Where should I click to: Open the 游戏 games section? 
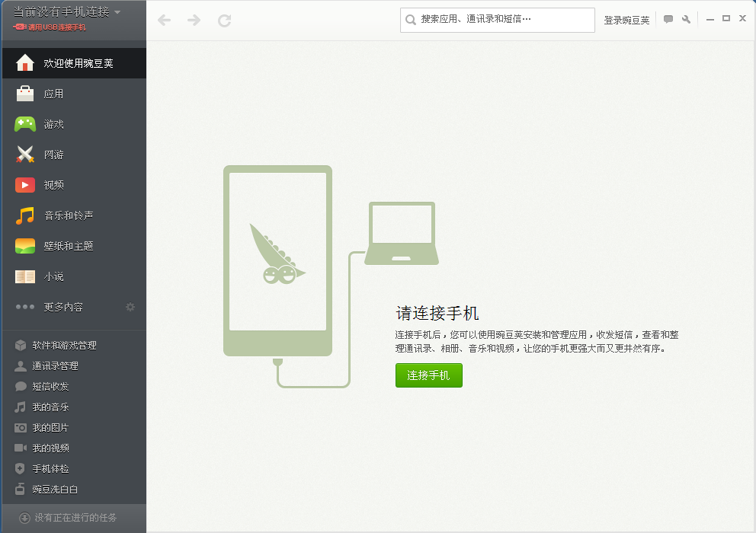[x=74, y=124]
